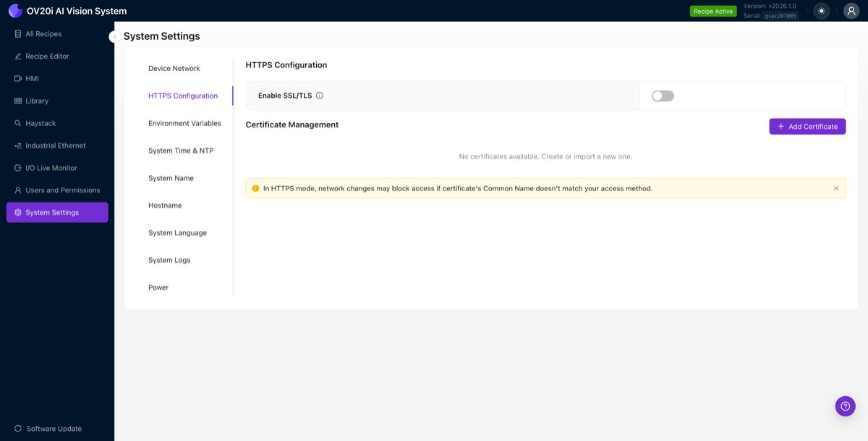Click the Recipe Active status badge
The width and height of the screenshot is (868, 441).
point(713,11)
